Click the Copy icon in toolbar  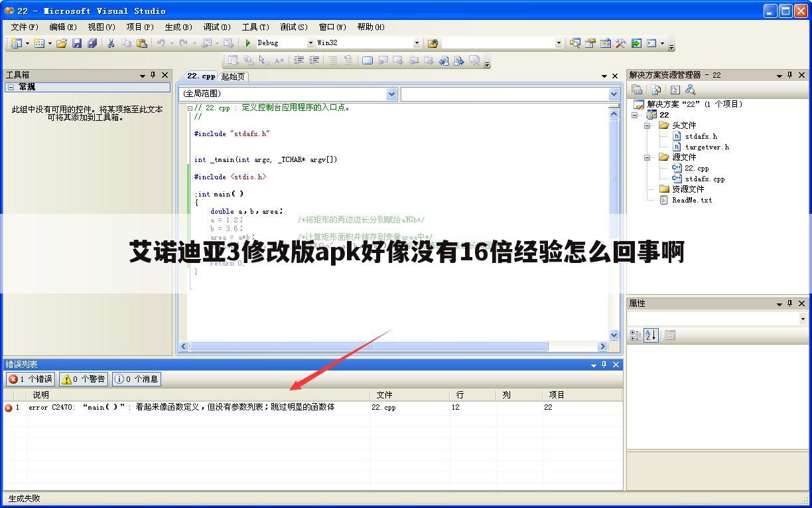126,43
